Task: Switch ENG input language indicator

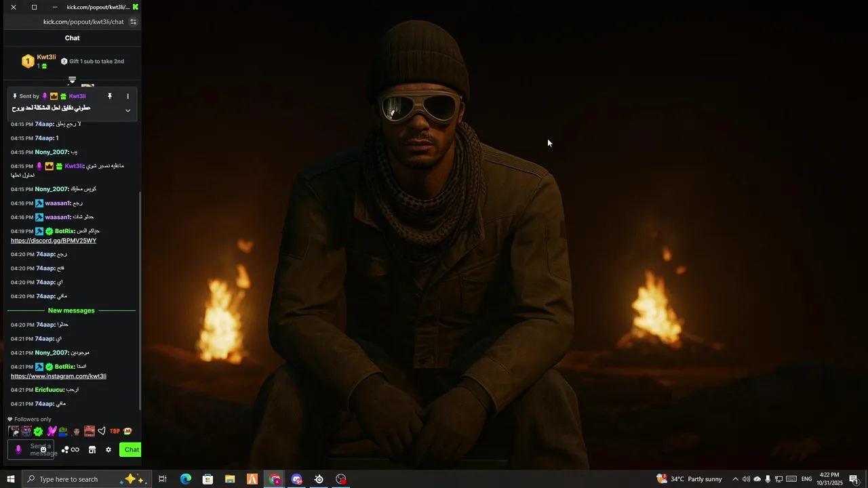Action: [806, 479]
